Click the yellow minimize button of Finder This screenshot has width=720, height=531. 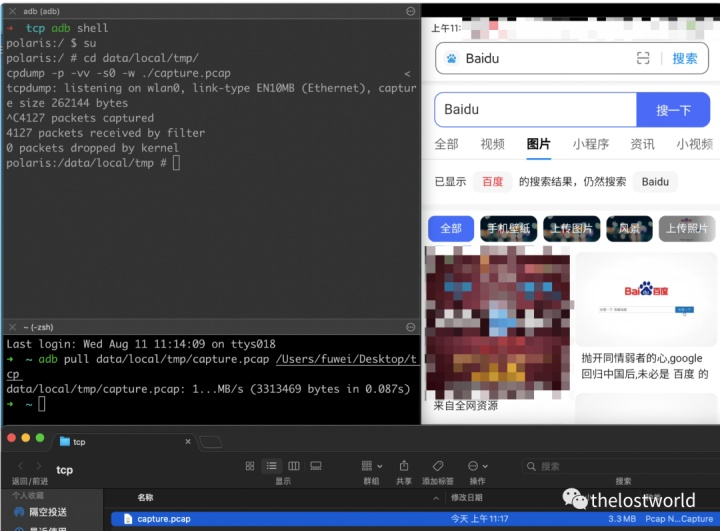[x=26, y=438]
